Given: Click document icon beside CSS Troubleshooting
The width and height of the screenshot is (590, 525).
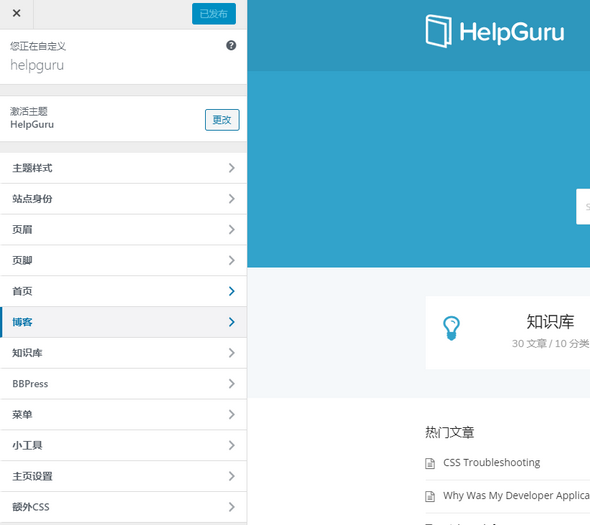Looking at the screenshot, I should [430, 463].
